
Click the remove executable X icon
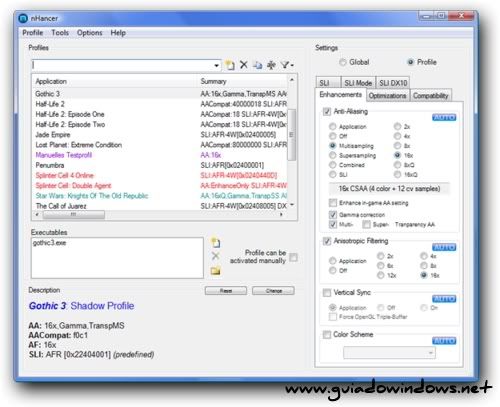tap(215, 256)
